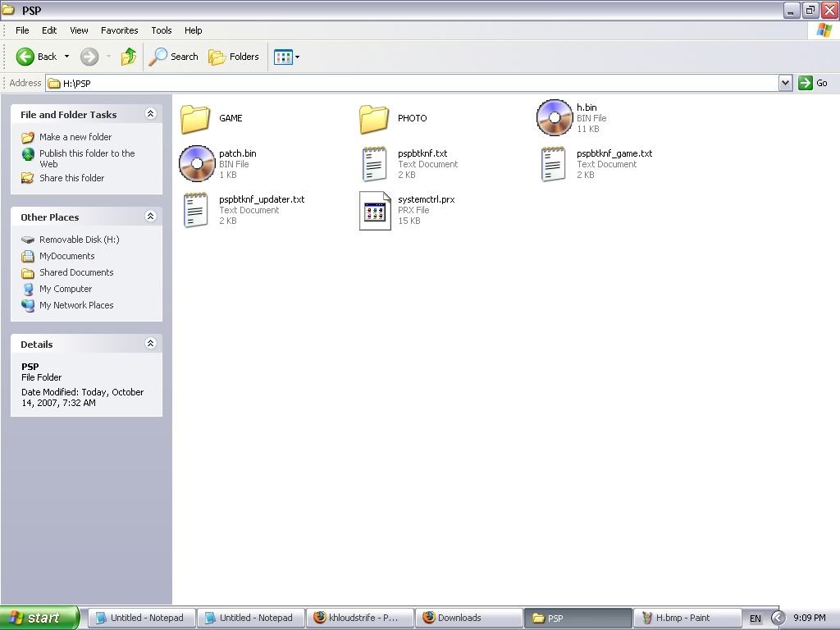
Task: Switch to H.bmp - Paint taskbar button
Action: click(x=682, y=618)
